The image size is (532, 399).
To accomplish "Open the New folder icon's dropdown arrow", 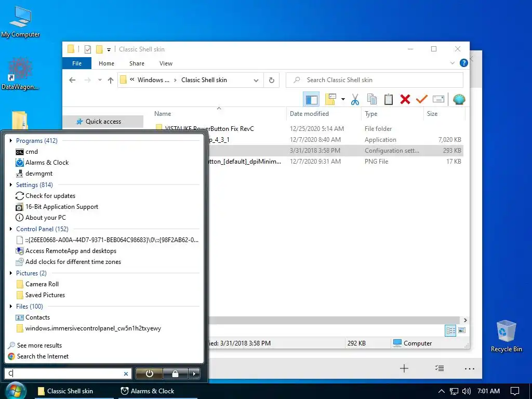I will 343,99.
